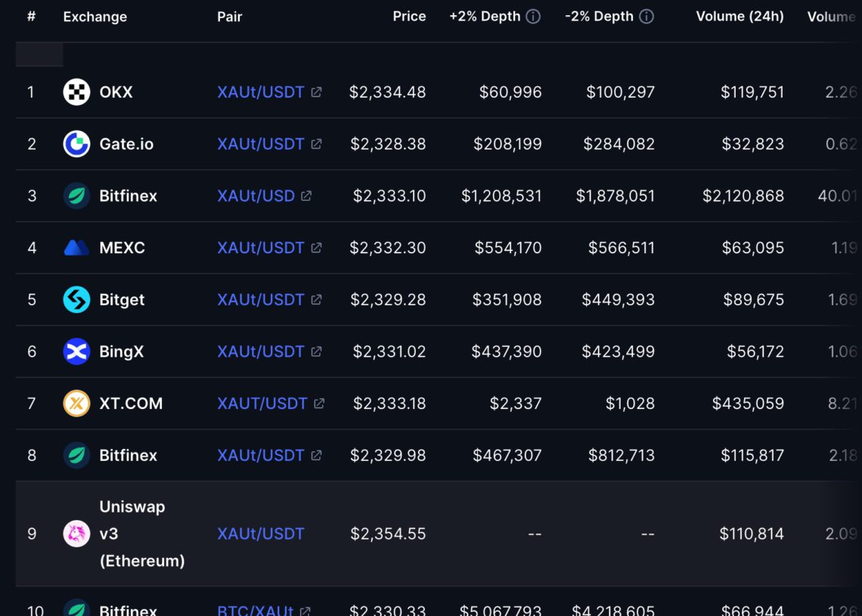
Task: Sort by the Volume (24h) column header
Action: click(x=740, y=16)
